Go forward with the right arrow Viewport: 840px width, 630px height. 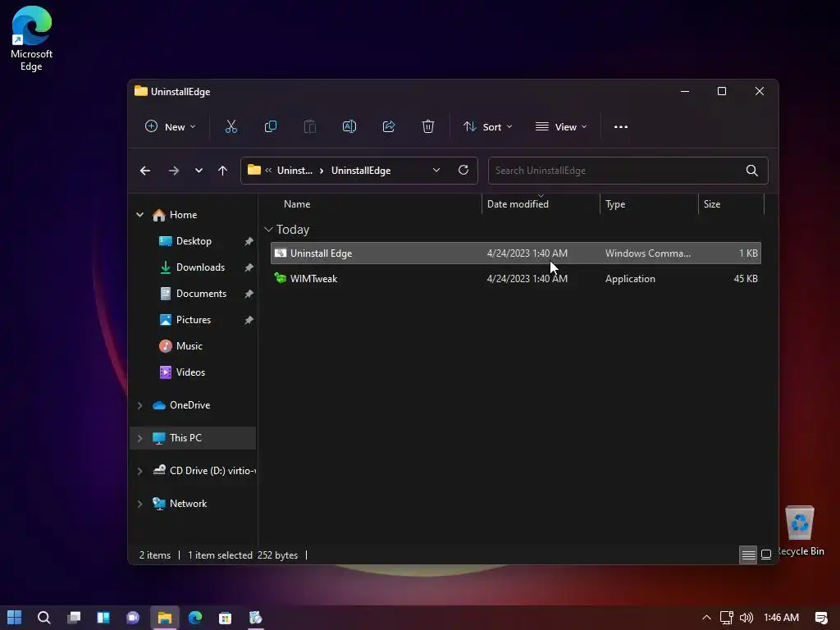174,171
